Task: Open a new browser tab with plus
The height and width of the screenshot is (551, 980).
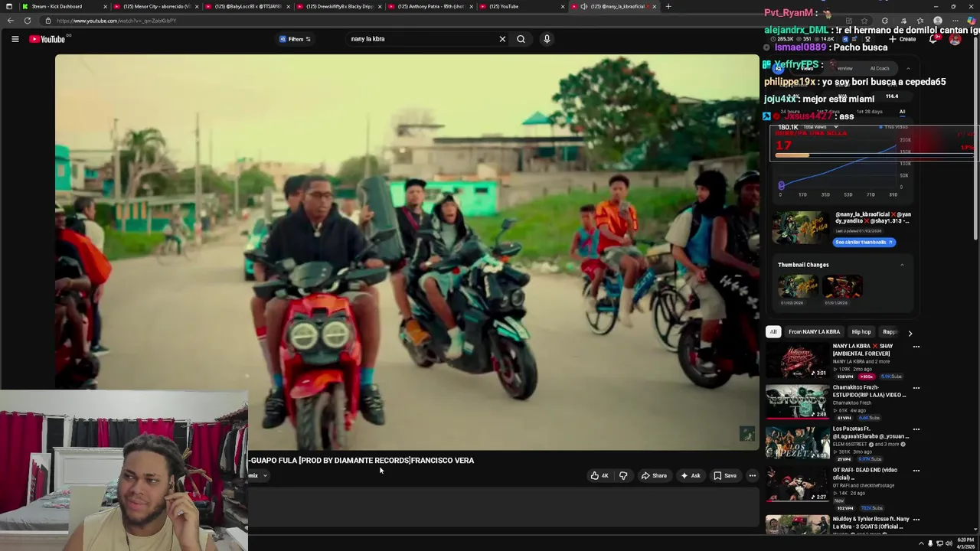Action: click(668, 6)
